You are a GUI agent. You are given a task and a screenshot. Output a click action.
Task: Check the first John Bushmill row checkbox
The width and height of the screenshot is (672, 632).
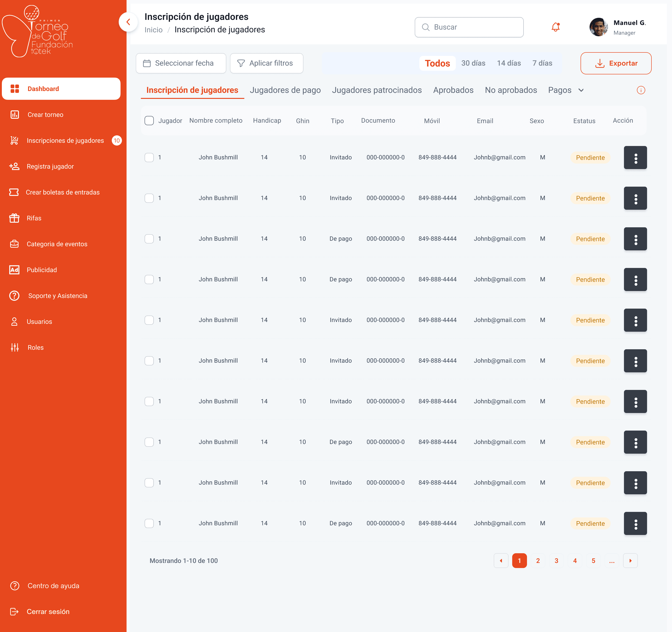[149, 158]
